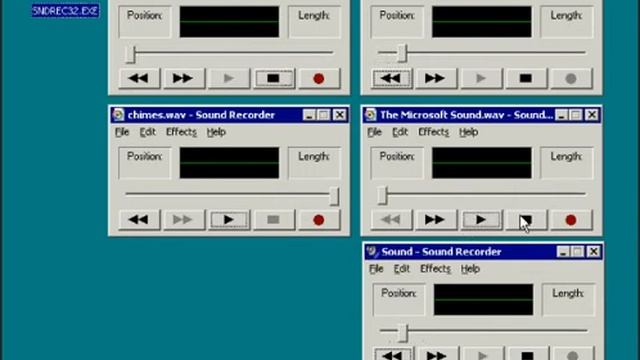Click Seek to Start in the top-right recorder window
The height and width of the screenshot is (360, 640).
(391, 78)
